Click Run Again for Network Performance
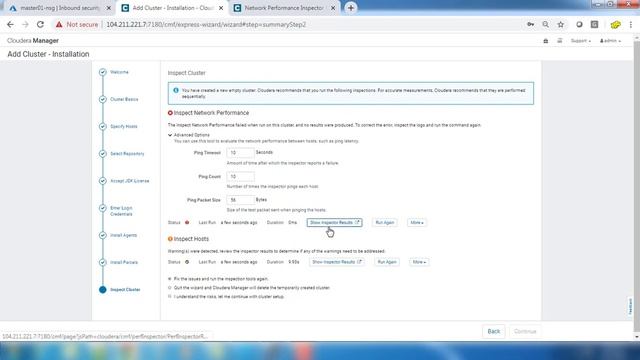This screenshot has width=640, height=360. pyautogui.click(x=384, y=222)
